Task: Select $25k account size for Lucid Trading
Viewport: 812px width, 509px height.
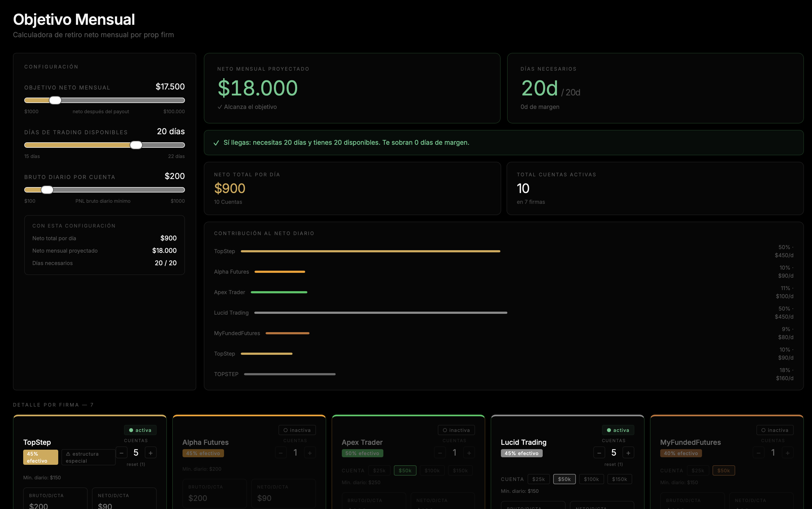Action: coord(538,479)
